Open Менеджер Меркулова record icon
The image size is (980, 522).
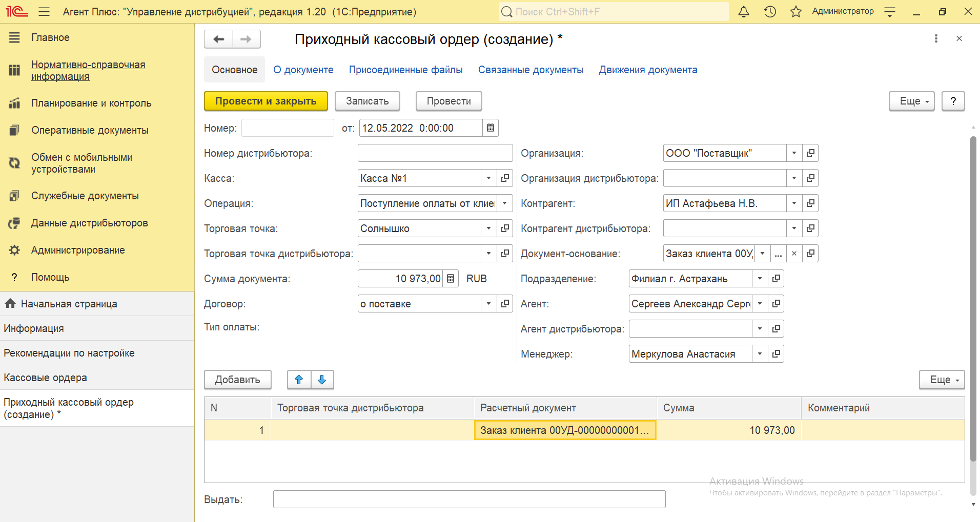coord(776,354)
